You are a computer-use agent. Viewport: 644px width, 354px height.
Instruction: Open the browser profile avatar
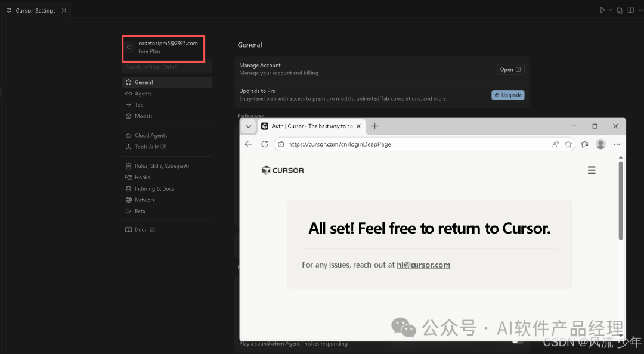(600, 144)
